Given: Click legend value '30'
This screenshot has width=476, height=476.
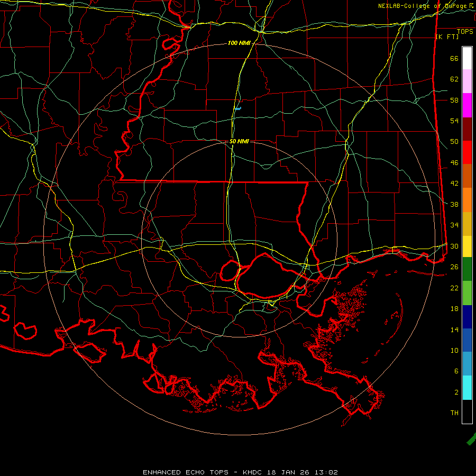Looking at the screenshot, I should (454, 246).
